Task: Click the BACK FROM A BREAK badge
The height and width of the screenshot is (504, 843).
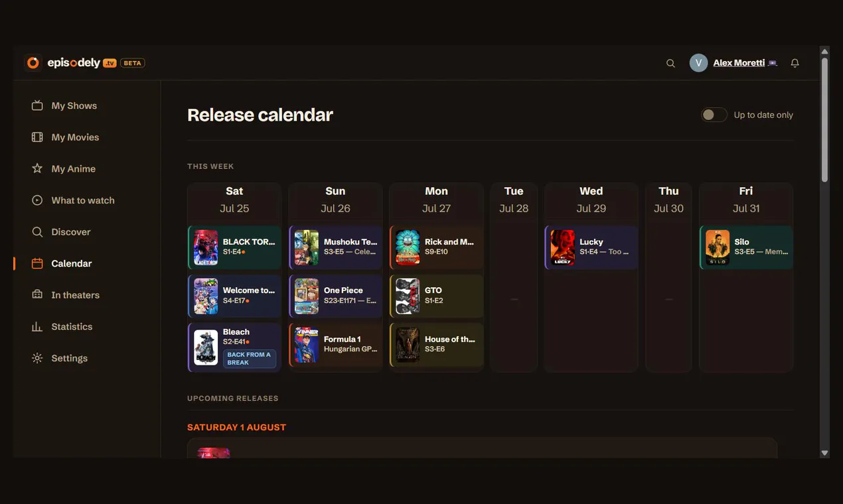Action: tap(250, 359)
